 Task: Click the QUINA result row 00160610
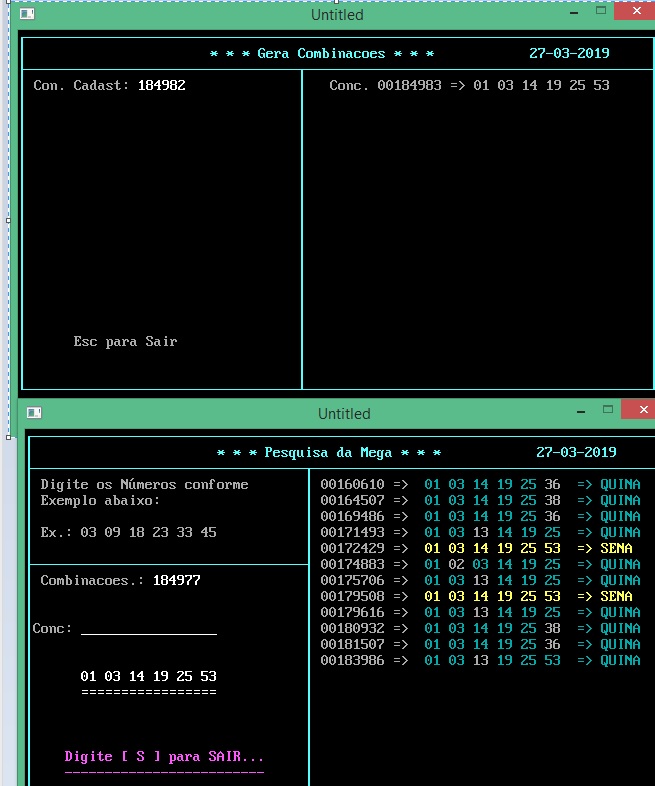click(480, 484)
